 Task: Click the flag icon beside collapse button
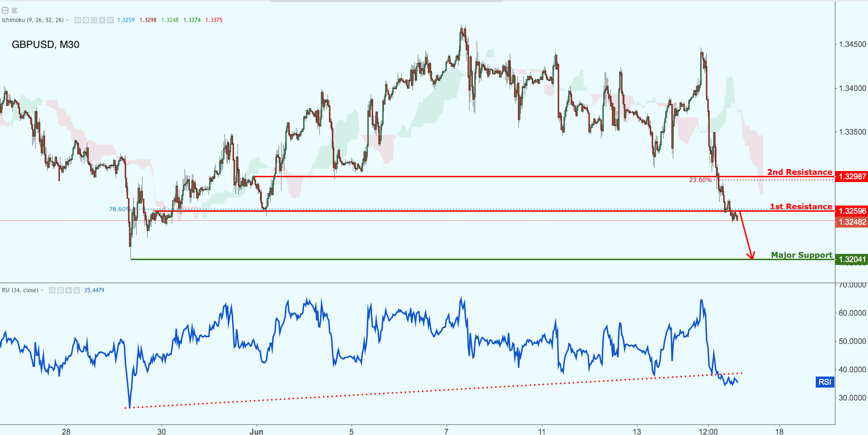point(14,11)
